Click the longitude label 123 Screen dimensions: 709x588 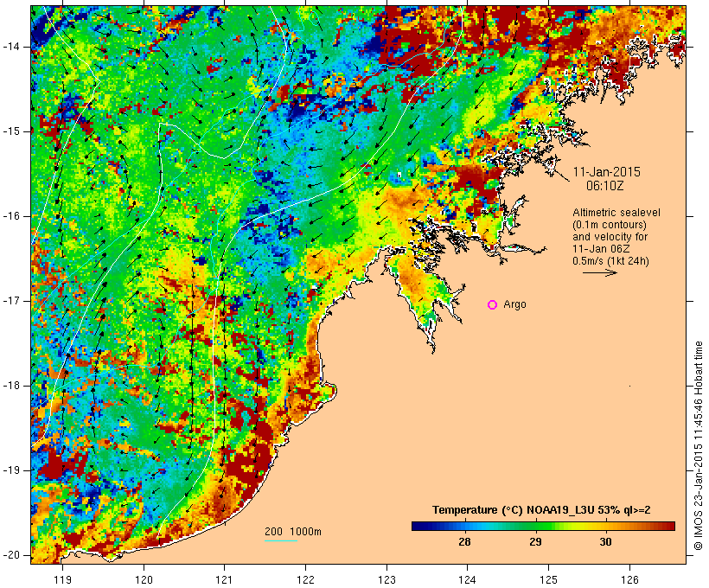pyautogui.click(x=386, y=579)
